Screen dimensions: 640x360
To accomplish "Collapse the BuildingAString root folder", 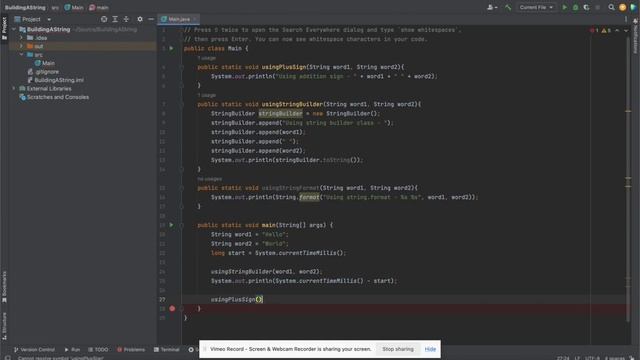I will (14, 29).
